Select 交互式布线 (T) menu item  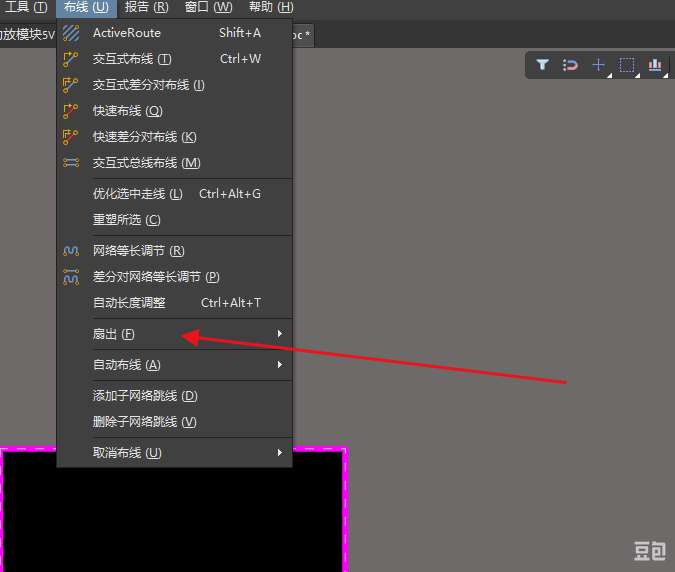[x=175, y=59]
